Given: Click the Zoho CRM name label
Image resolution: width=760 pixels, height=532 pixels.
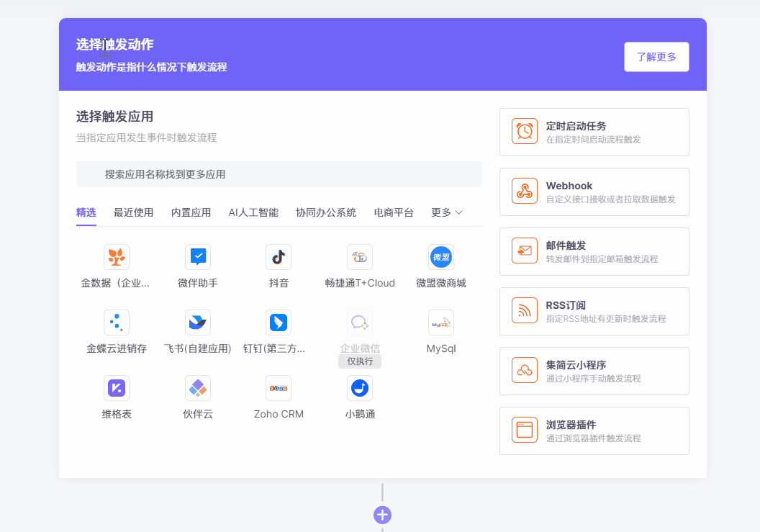Looking at the screenshot, I should point(279,414).
